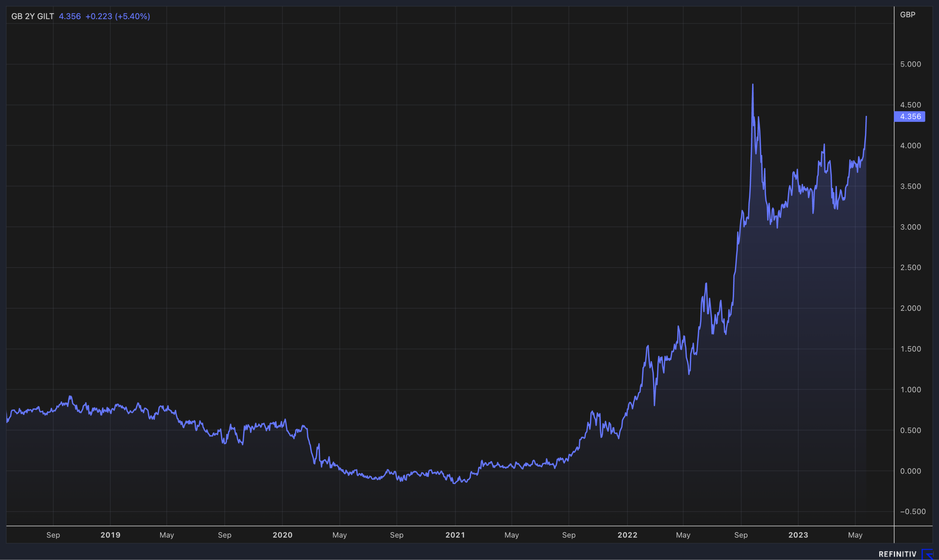Click the 2.000 y-axis label
The width and height of the screenshot is (939, 560).
tap(910, 308)
